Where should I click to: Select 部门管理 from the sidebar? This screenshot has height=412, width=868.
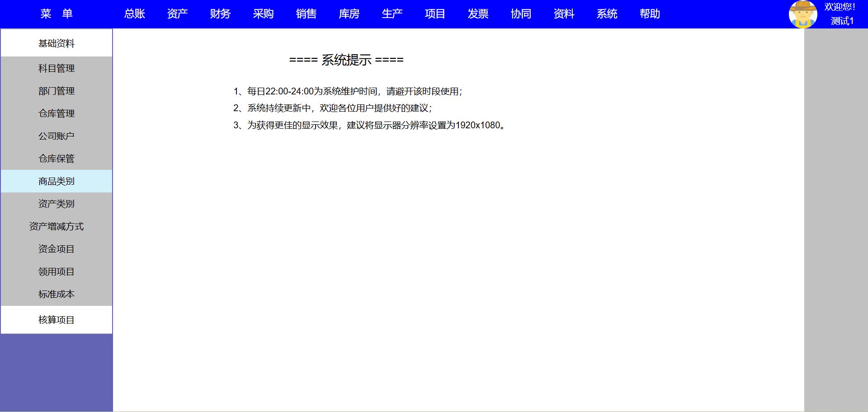tap(57, 91)
